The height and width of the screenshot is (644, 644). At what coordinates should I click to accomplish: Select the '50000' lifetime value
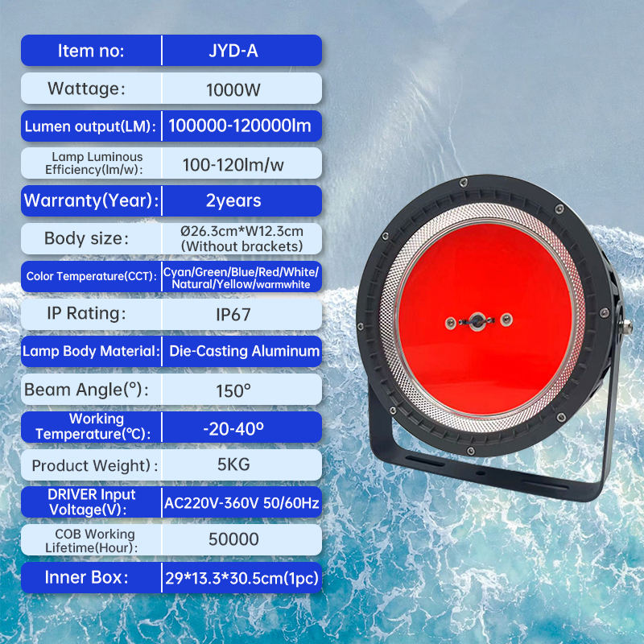coord(233,539)
